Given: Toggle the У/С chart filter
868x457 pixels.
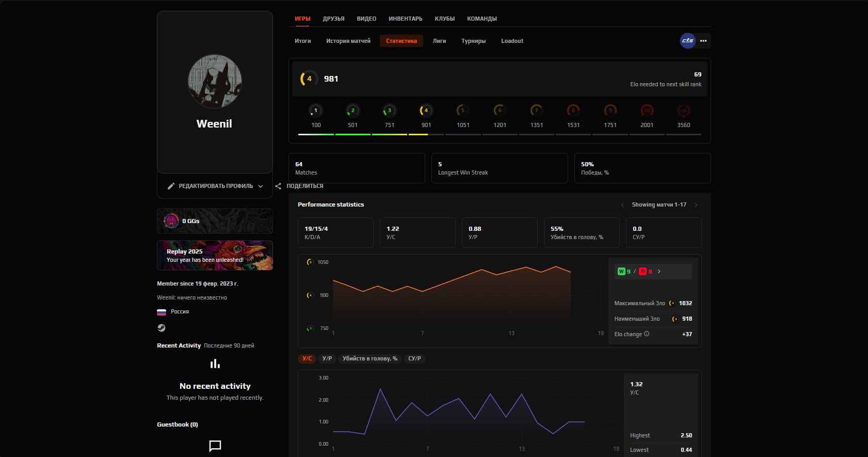Looking at the screenshot, I should coord(307,358).
